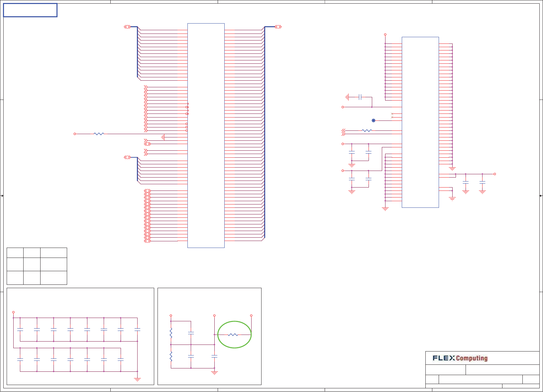Select the empty blue-bordered box at sheet's top-left
The image size is (543, 392).
[30, 10]
